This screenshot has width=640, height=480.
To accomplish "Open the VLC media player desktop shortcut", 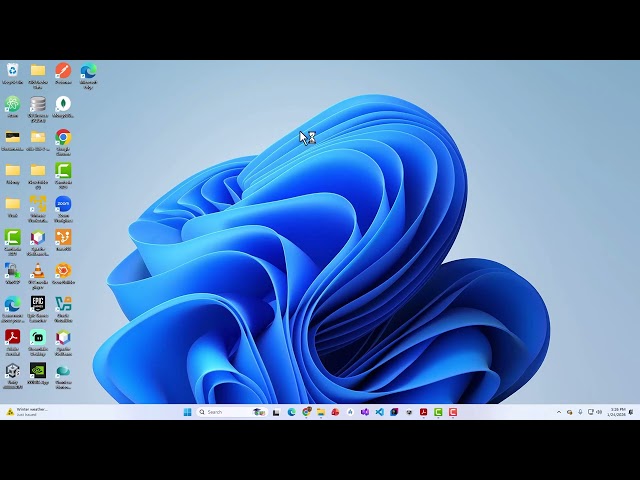I will (x=38, y=276).
